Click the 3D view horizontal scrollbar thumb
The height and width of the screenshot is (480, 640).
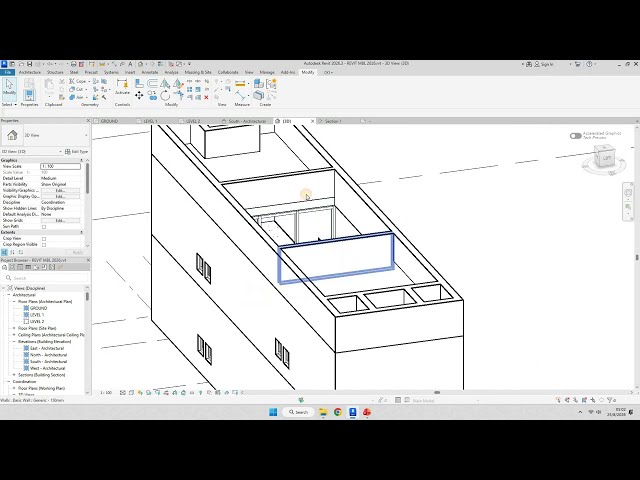click(437, 393)
